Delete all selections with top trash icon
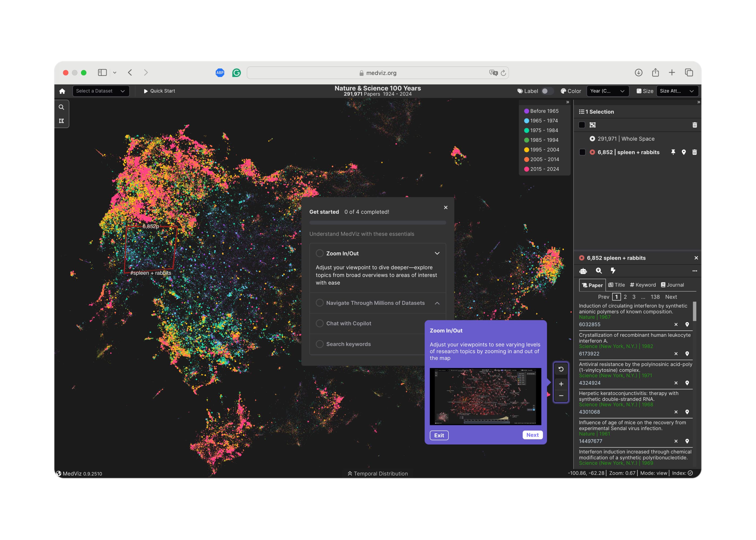The height and width of the screenshot is (540, 756). (694, 125)
